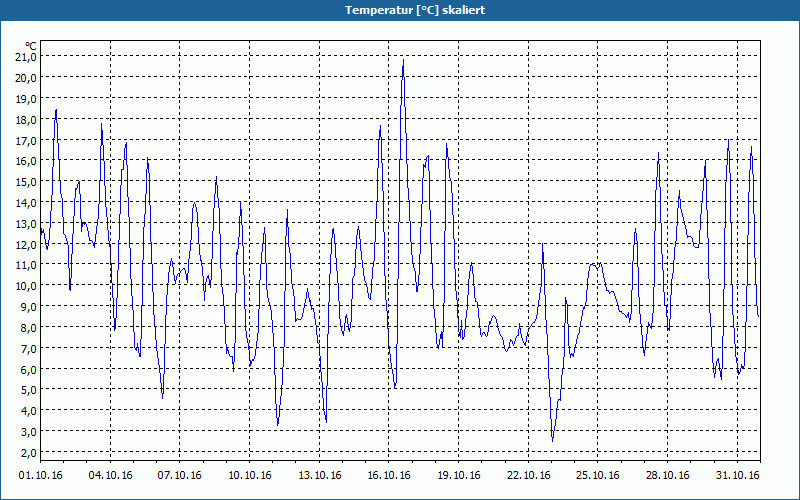Click the date label 13.10.16
Viewport: 800px width, 500px height.
(320, 476)
